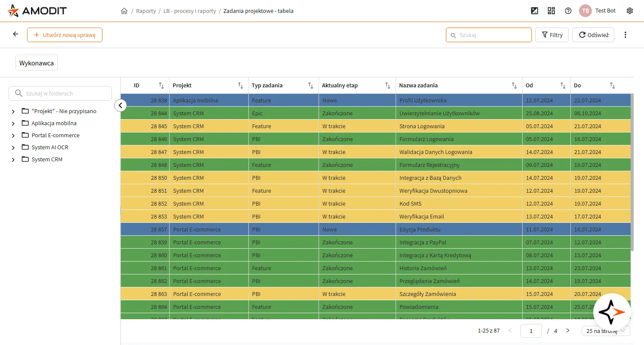
Task: Expand the "Projekt" - Nie przypisano folder
Action: click(x=13, y=111)
